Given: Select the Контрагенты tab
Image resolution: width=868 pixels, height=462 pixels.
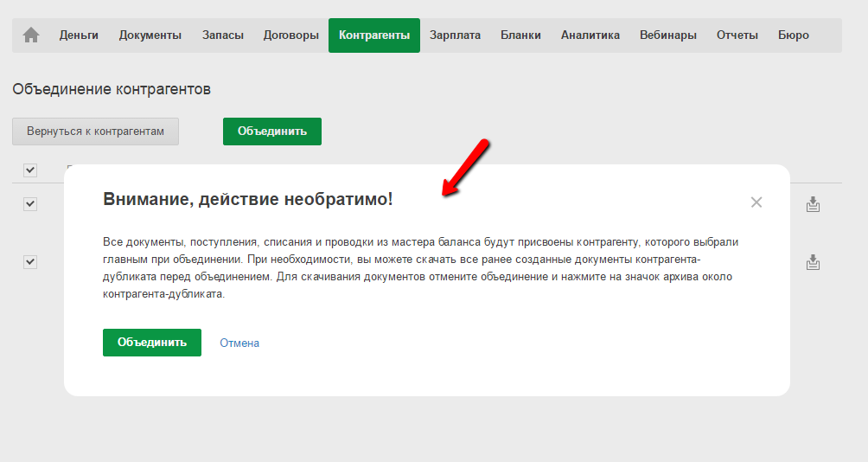Looking at the screenshot, I should click(x=374, y=35).
